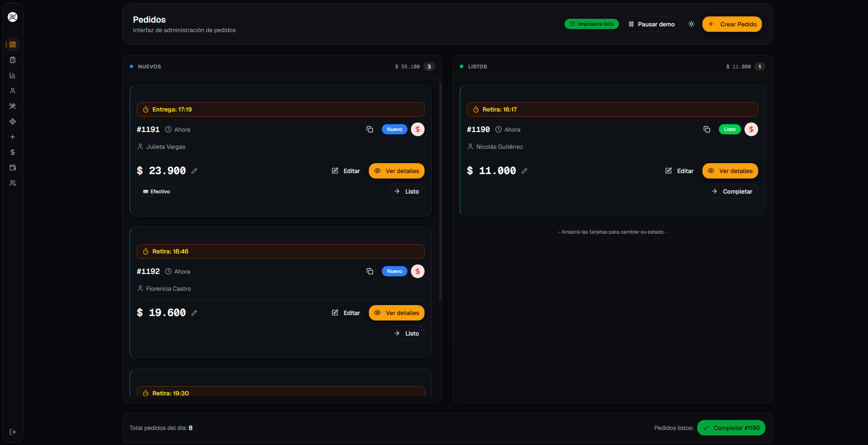This screenshot has height=445, width=868.
Task: Open the bar chart statistics icon
Action: (x=13, y=75)
